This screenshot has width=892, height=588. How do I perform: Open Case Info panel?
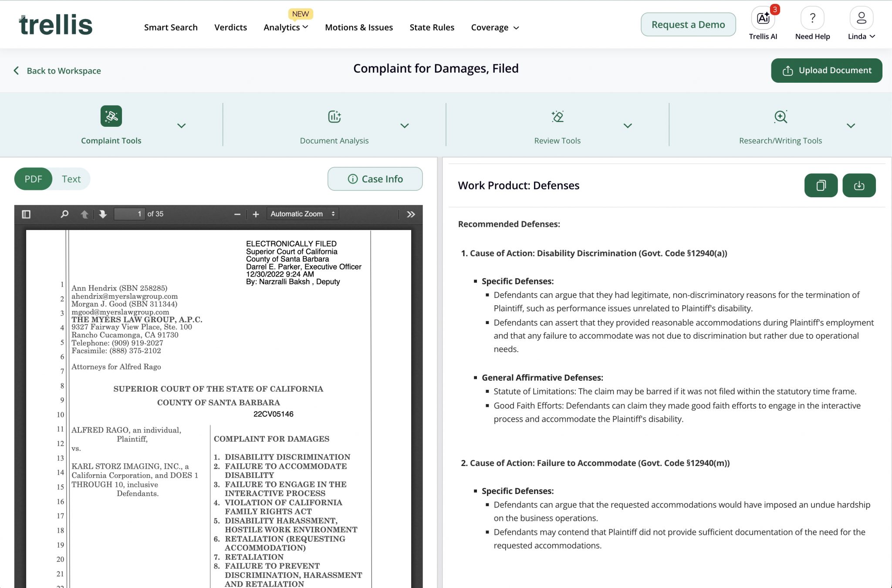coord(375,179)
